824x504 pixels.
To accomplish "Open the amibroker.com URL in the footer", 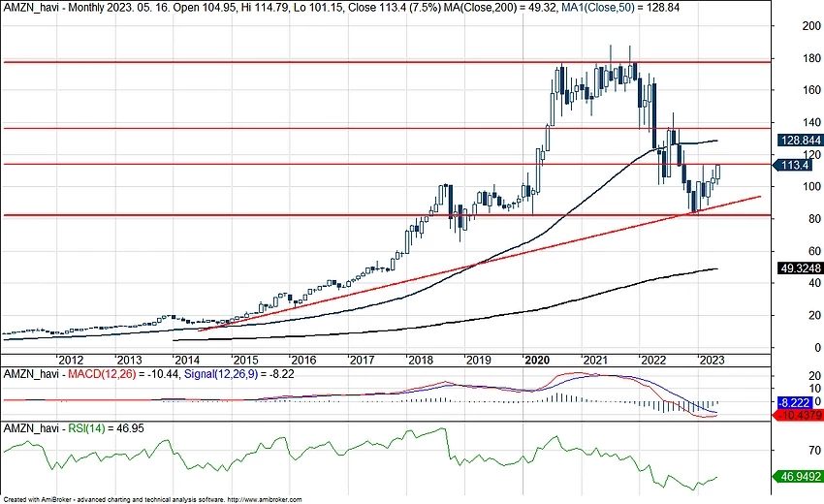I will [x=266, y=500].
